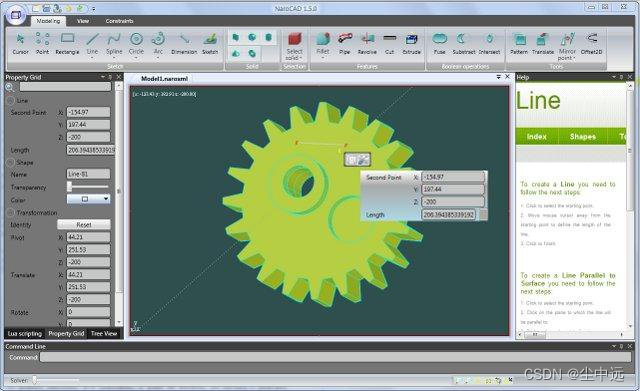Activate the Extrude feature

coord(411,44)
